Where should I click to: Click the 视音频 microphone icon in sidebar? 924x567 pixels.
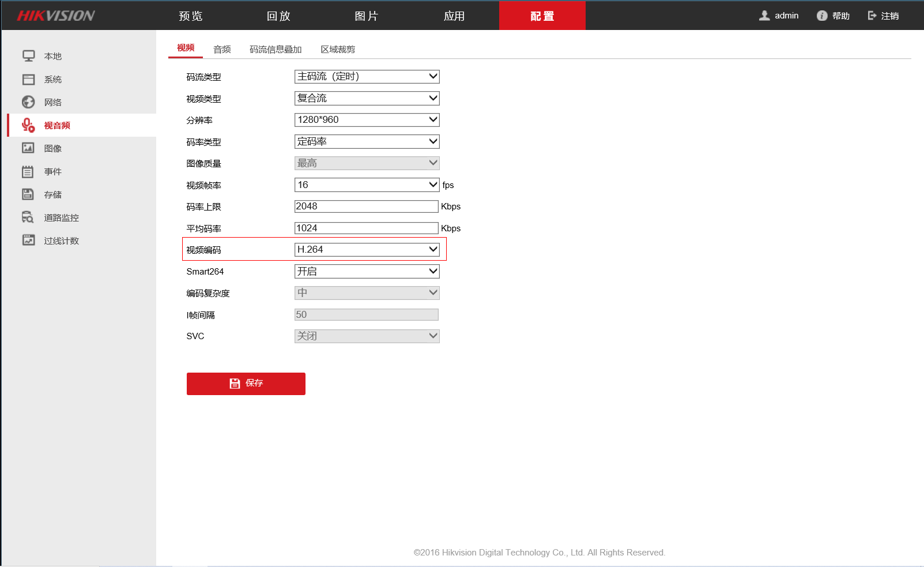pos(28,125)
